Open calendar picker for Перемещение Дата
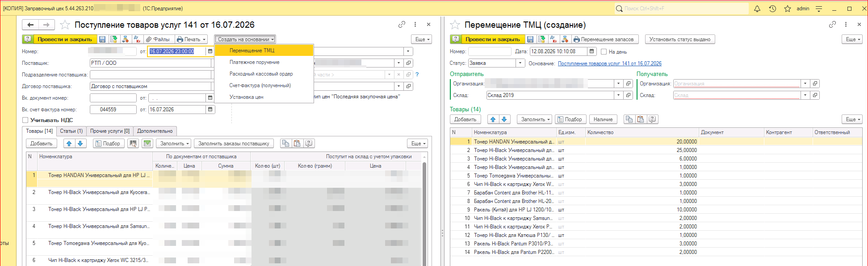The height and width of the screenshot is (266, 868). [592, 51]
